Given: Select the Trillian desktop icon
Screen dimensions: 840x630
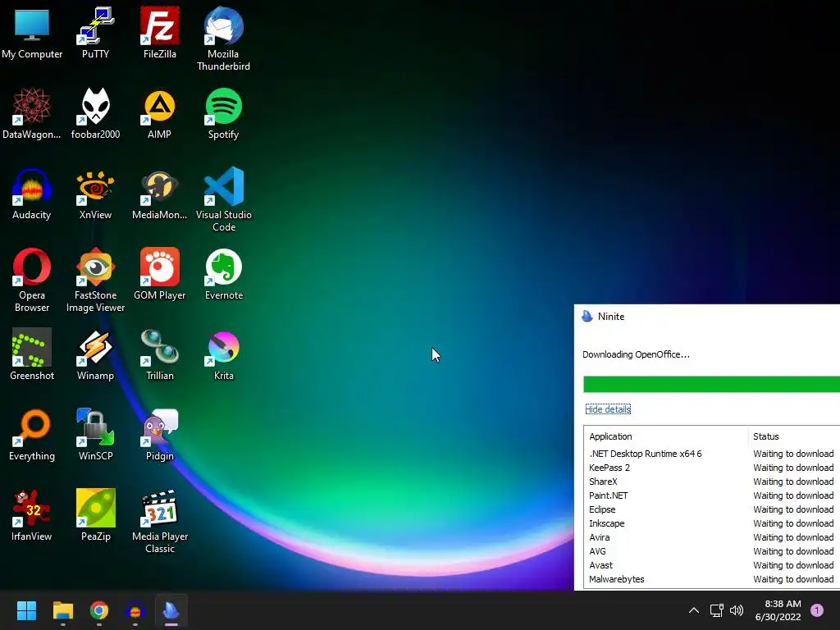Looking at the screenshot, I should tap(160, 354).
